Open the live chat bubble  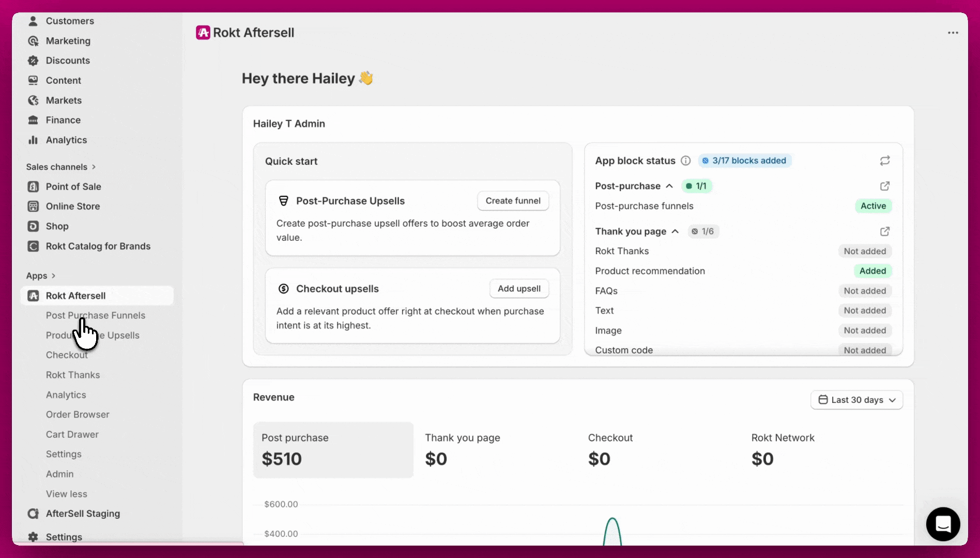pos(943,524)
